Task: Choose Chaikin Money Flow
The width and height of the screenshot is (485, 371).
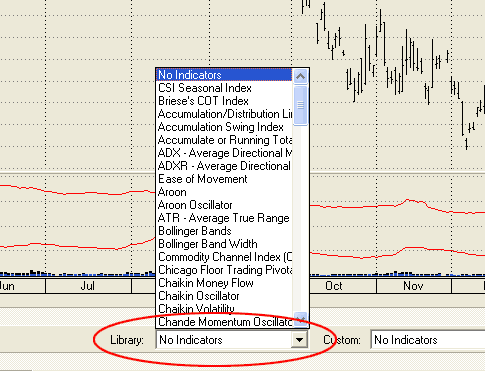Action: coord(224,283)
